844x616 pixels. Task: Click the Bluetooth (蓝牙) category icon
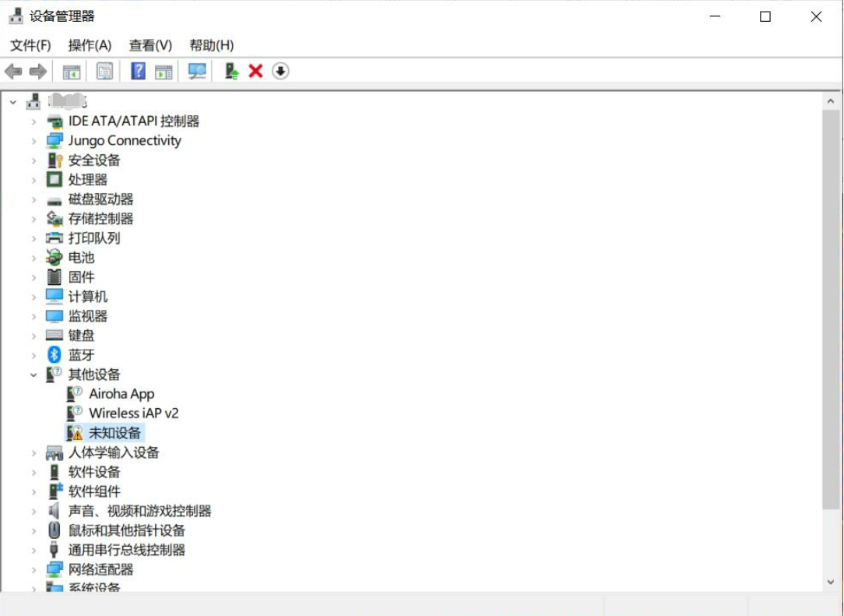click(55, 354)
